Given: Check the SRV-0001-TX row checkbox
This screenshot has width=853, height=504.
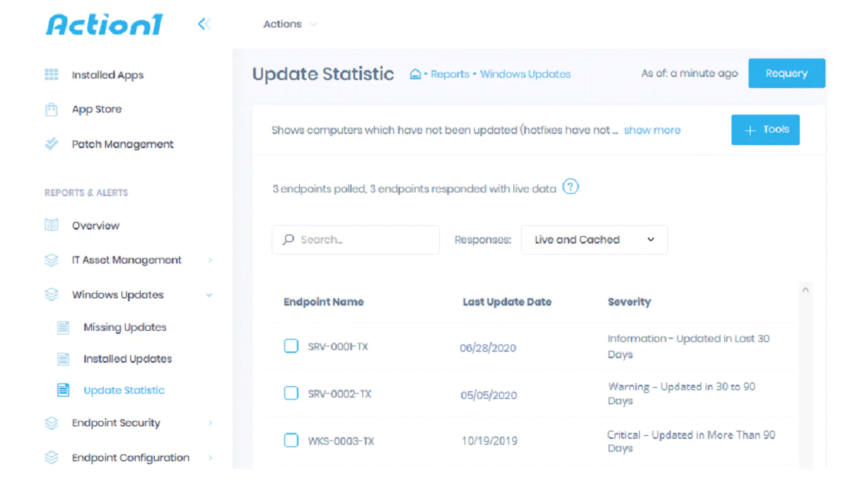Looking at the screenshot, I should 291,346.
